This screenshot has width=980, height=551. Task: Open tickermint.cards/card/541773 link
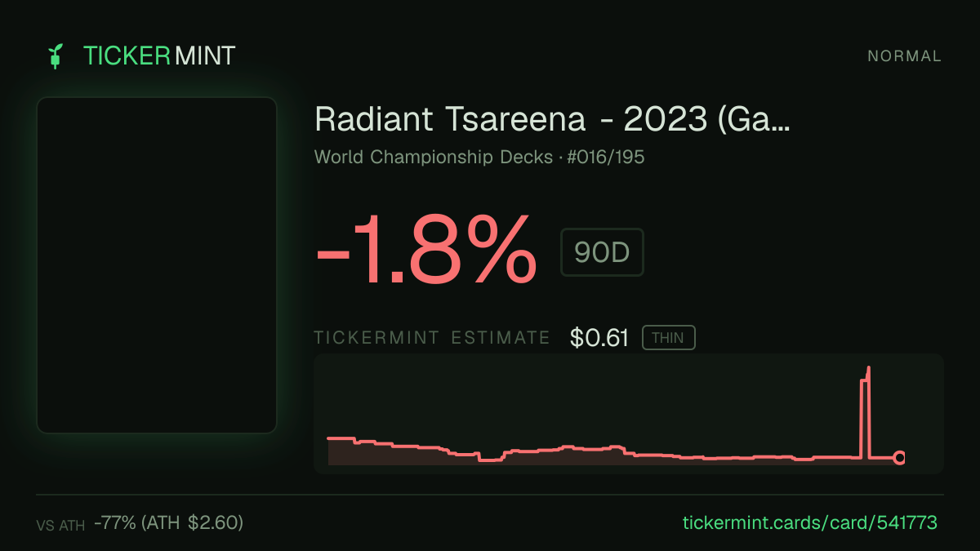809,522
